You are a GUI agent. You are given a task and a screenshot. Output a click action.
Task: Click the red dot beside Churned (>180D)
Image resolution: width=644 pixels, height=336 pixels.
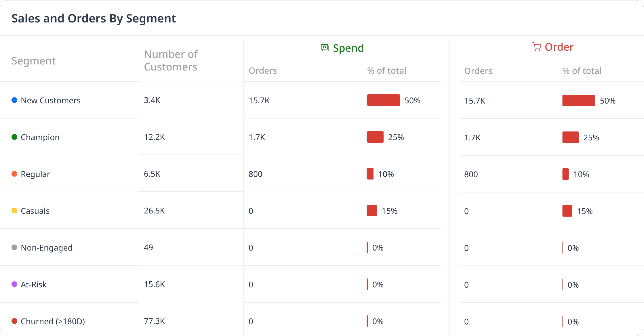coord(14,321)
